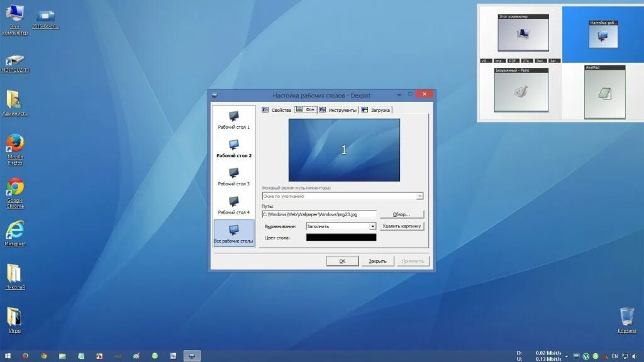Switch to the Инструменты tab
This screenshot has width=644, height=362.
coord(338,110)
